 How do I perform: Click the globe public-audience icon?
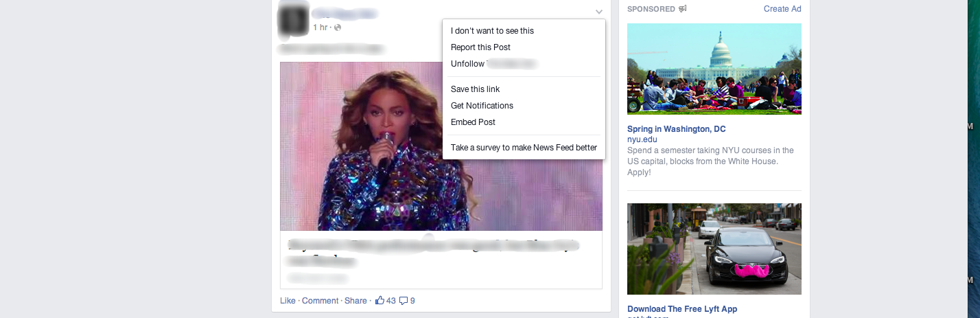click(337, 27)
